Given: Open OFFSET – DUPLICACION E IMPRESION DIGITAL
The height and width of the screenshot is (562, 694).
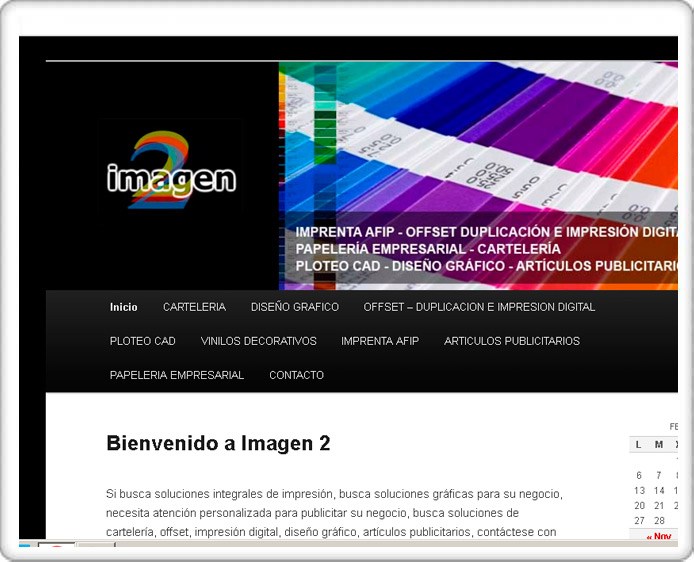Looking at the screenshot, I should tap(479, 307).
